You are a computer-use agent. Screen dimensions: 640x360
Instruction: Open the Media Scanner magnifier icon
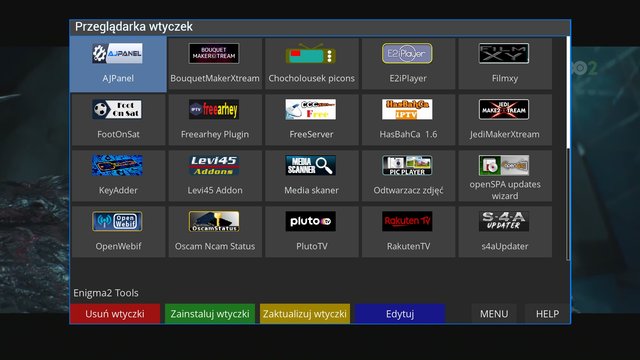click(311, 165)
